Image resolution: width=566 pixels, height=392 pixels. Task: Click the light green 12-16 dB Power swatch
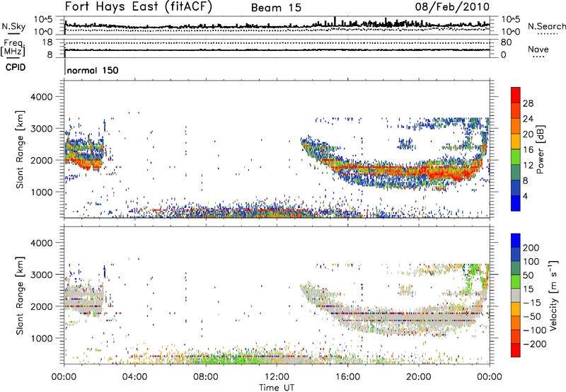click(x=516, y=156)
